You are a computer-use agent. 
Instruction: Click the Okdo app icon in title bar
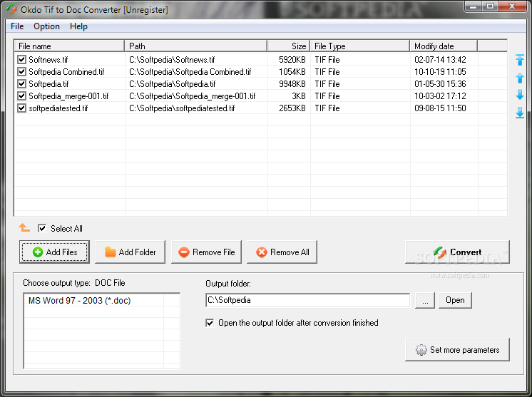11,9
